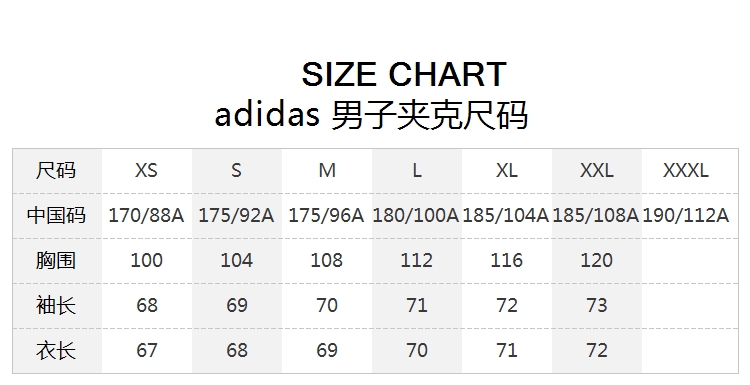Viewport: 750px width, 385px height.
Task: Select the 185/104A XL size cell
Action: (506, 215)
